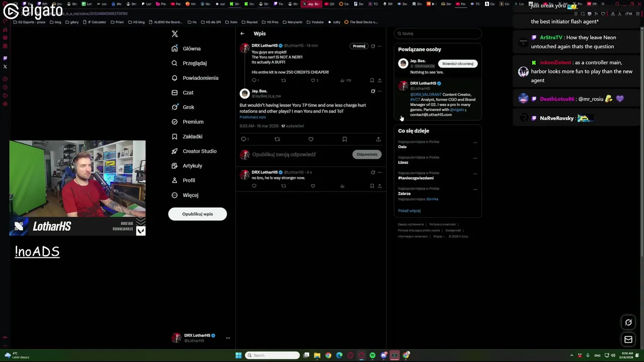Reply to 'no bro, he is way stronger' post
The height and width of the screenshot is (362, 644).
[x=254, y=186]
